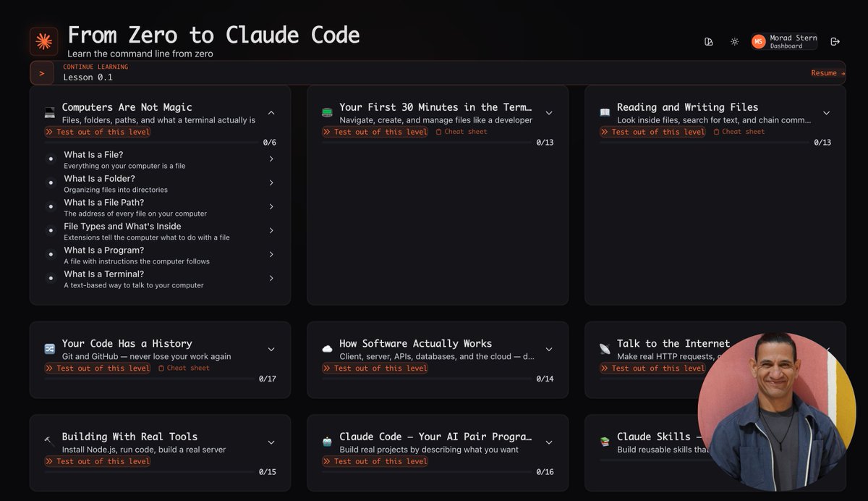Screen dimensions: 868x501
Task: Click the From Zero to Claude Code title
Action: pos(213,35)
